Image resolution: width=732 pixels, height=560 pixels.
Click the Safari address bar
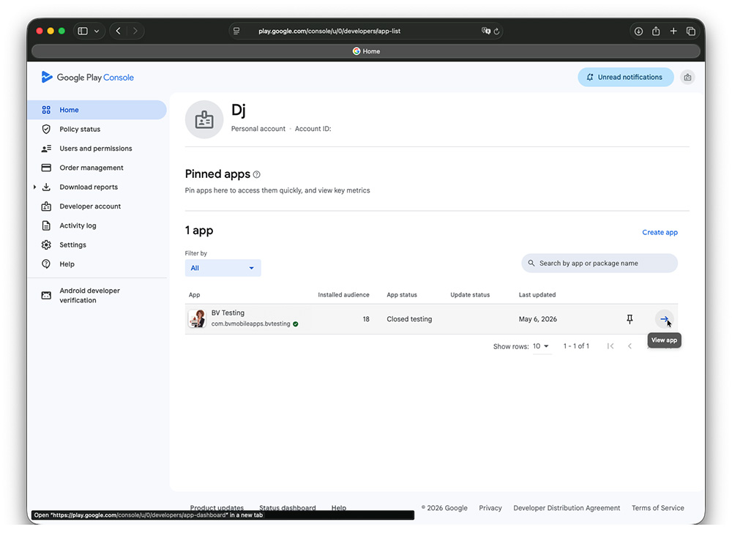365,31
